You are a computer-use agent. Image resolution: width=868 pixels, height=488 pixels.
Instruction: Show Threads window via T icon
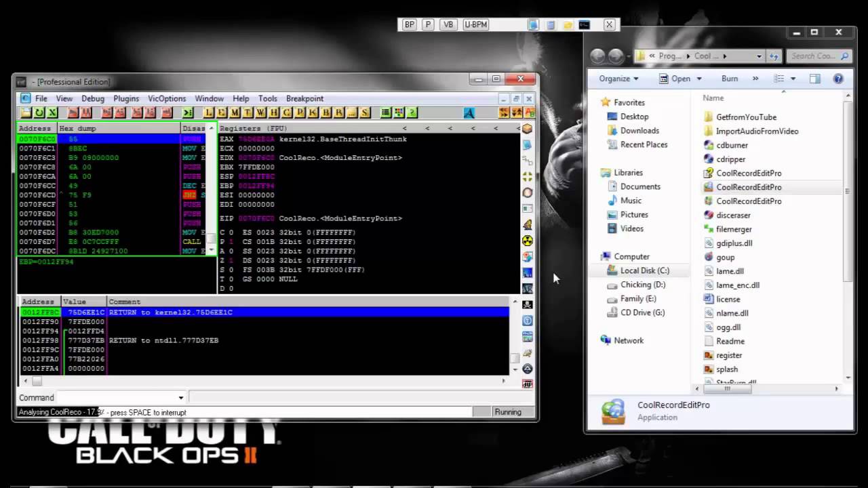(248, 113)
